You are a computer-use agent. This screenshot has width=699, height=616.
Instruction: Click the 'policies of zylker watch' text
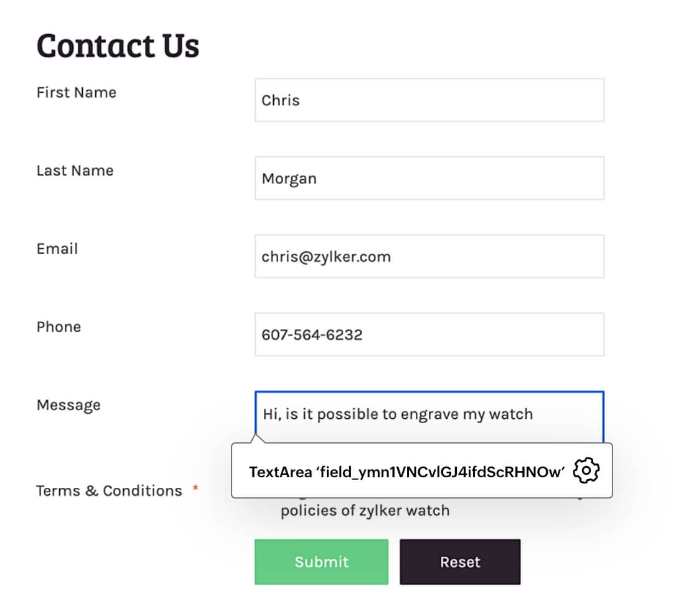coord(365,511)
